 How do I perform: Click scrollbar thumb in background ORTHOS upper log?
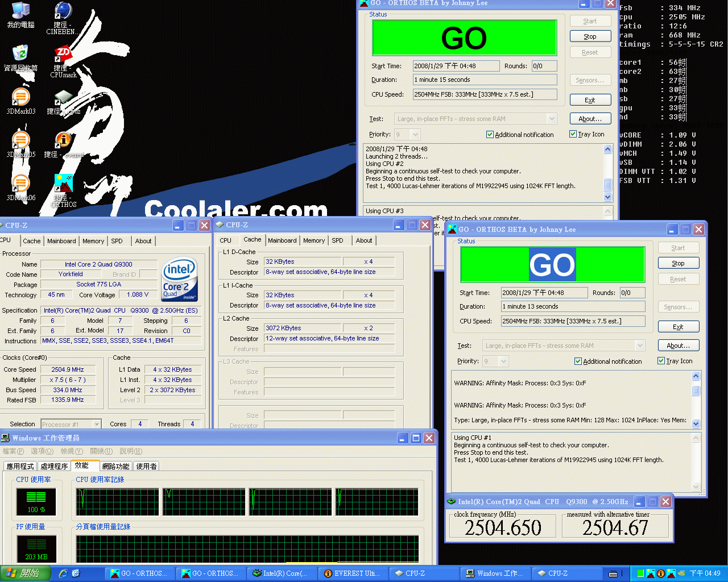[607, 185]
